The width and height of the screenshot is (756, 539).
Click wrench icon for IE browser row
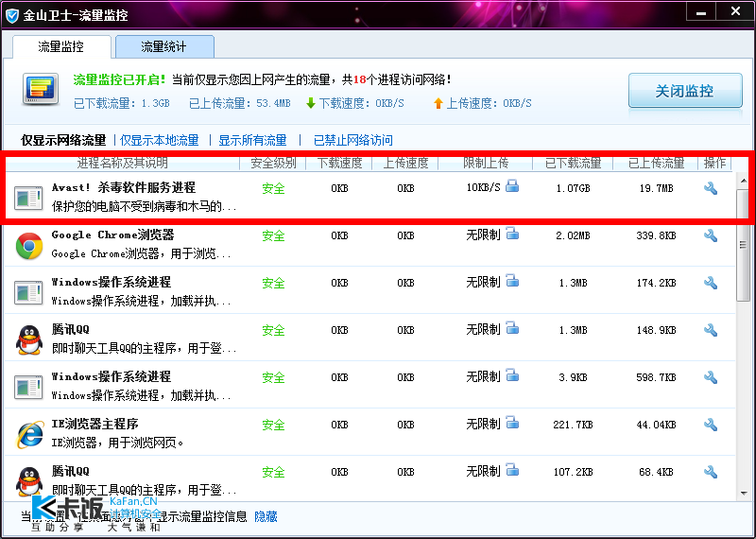coord(711,425)
